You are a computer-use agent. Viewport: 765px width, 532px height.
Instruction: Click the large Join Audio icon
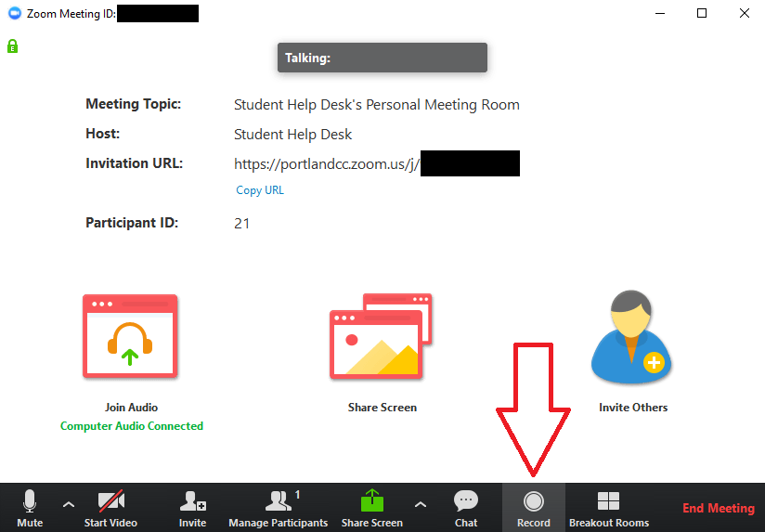pos(130,336)
